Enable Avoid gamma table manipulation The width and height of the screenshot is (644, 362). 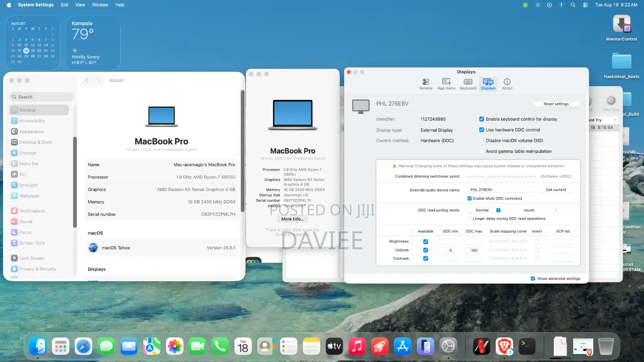pyautogui.click(x=481, y=151)
